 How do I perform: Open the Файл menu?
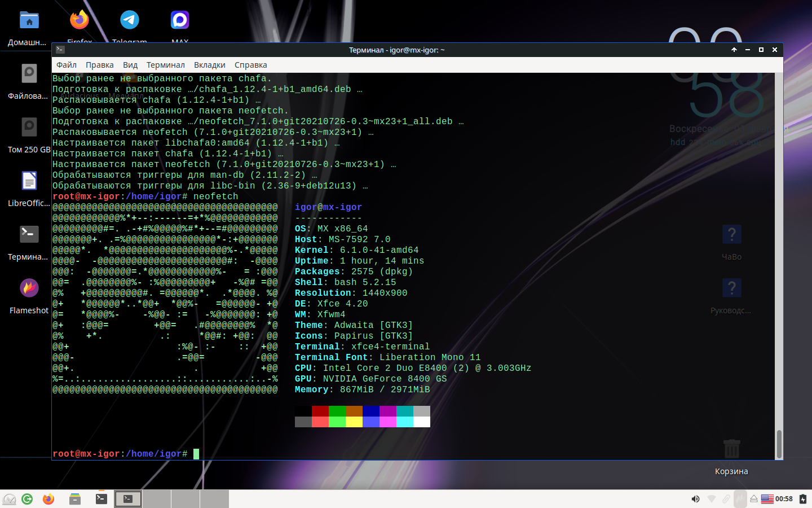tap(67, 65)
